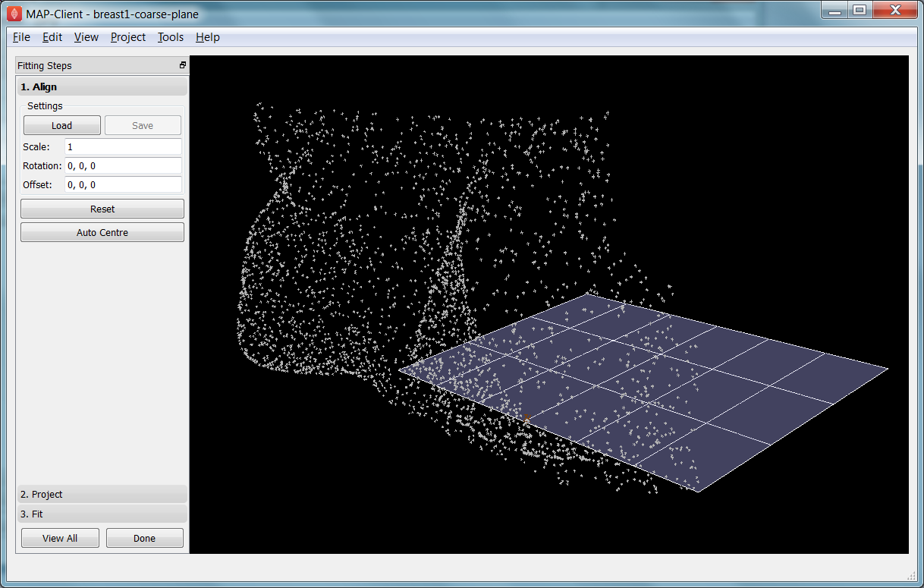Minimize the MAP-Client window
Screen dimensions: 924x588
click(834, 11)
